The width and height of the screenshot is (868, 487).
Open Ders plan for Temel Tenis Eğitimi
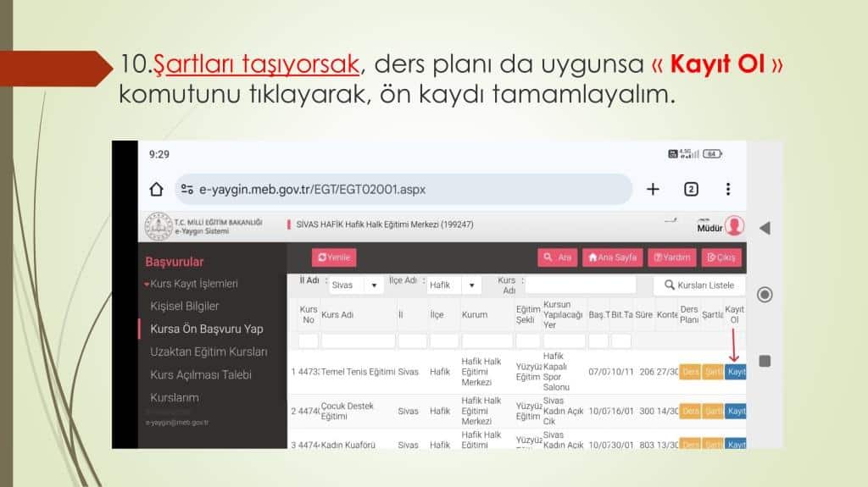(690, 372)
